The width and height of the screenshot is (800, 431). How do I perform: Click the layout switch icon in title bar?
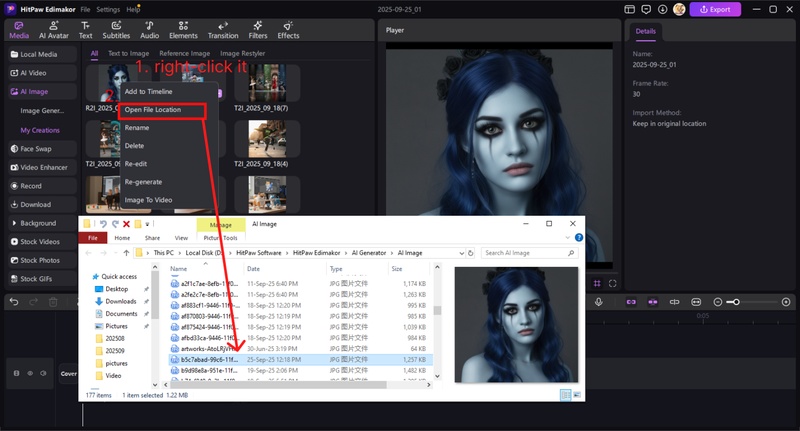pos(630,9)
